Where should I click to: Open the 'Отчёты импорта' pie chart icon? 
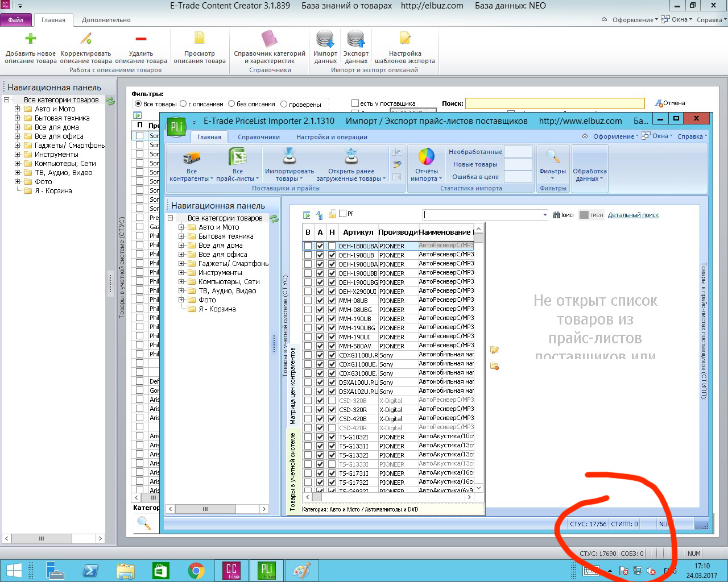click(x=427, y=156)
